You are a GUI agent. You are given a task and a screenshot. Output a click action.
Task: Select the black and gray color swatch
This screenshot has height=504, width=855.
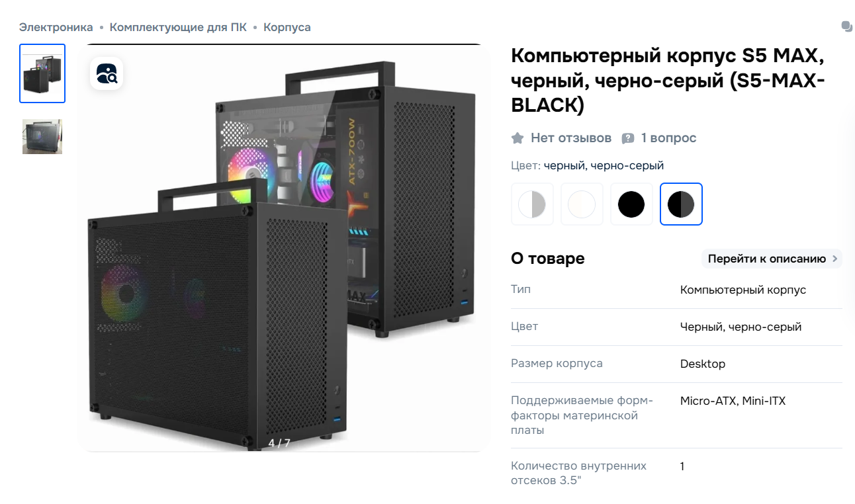(x=681, y=204)
